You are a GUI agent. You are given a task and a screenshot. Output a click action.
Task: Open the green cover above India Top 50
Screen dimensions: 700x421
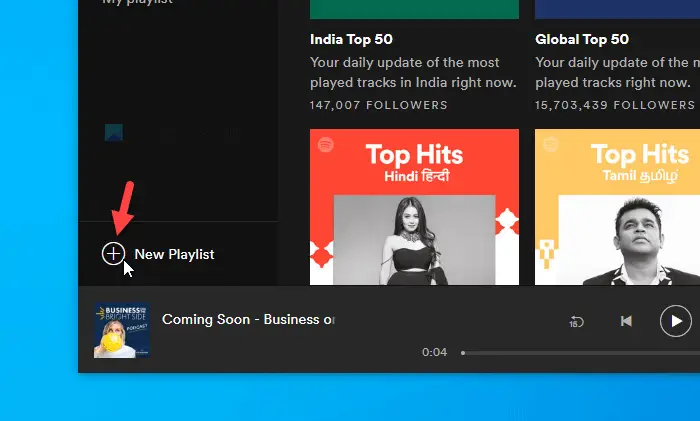(x=414, y=9)
